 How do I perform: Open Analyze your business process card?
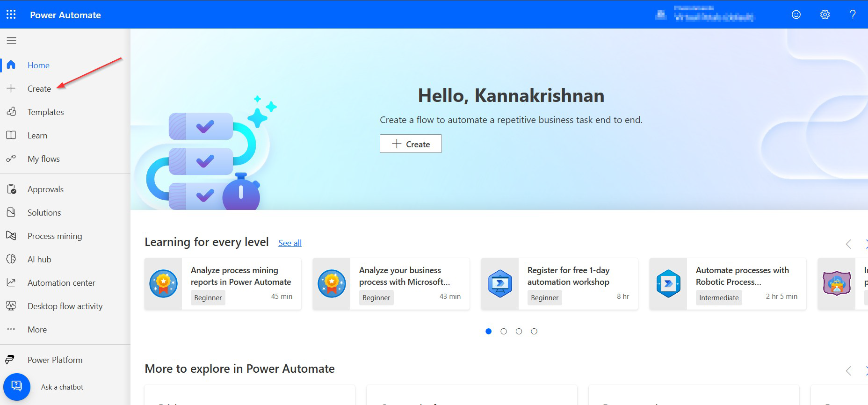[x=391, y=283]
